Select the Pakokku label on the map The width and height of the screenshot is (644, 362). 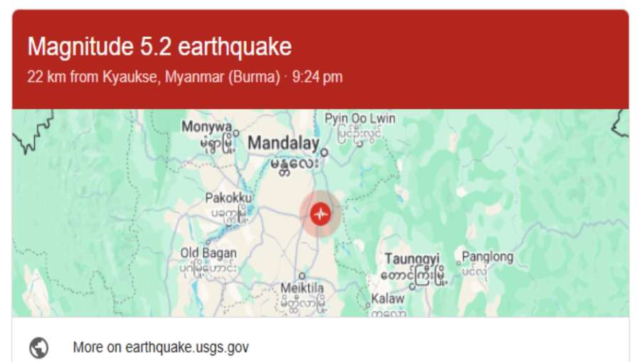pos(226,198)
